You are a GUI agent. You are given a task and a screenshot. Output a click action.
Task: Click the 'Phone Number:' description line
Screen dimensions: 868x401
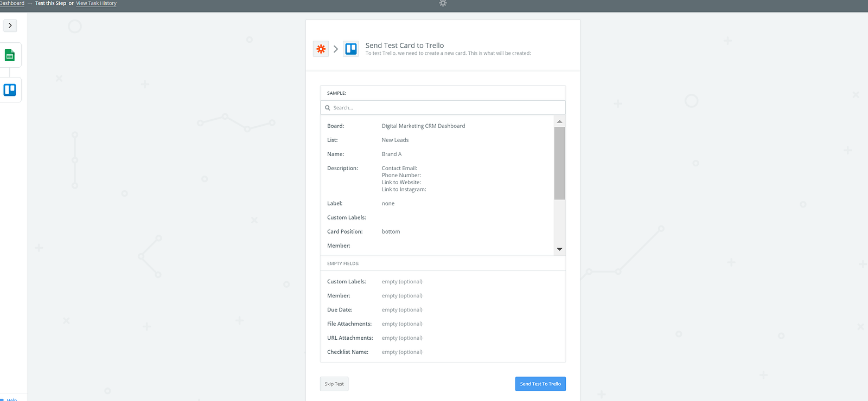[x=401, y=175]
